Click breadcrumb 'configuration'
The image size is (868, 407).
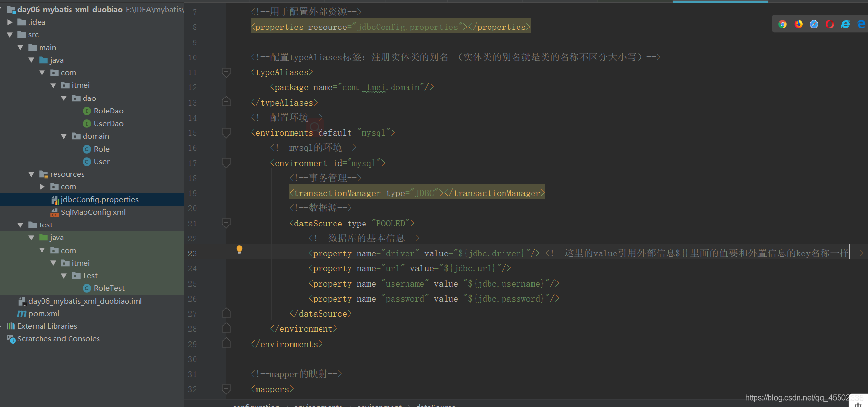pyautogui.click(x=256, y=405)
